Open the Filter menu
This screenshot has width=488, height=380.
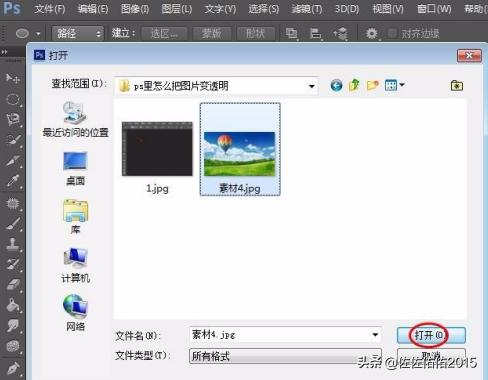click(x=307, y=9)
